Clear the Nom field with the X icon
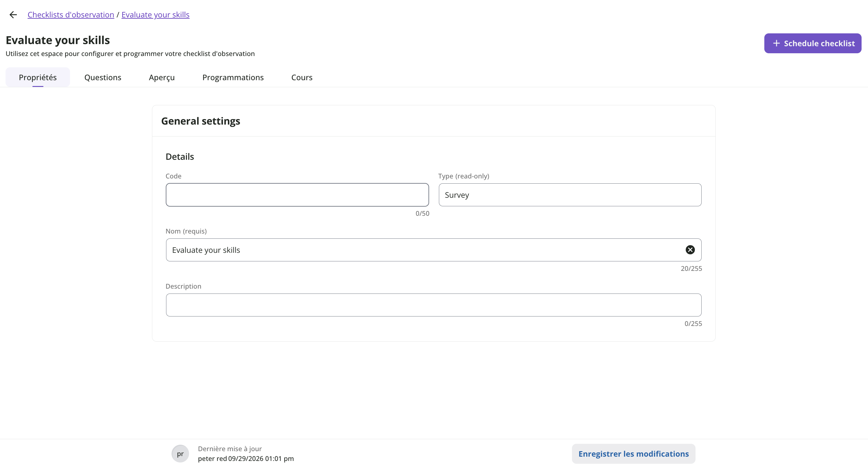Viewport: 868px width, 464px height. click(x=690, y=250)
